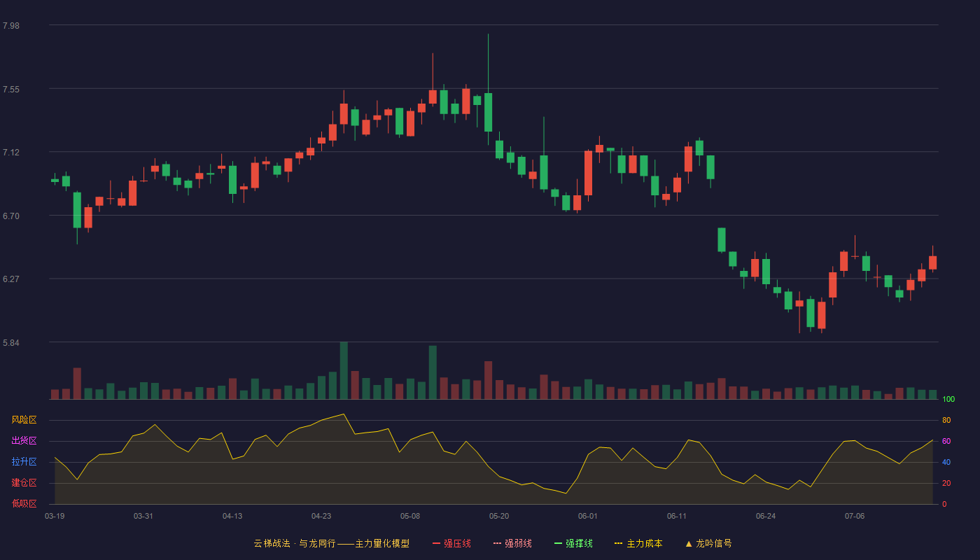This screenshot has width=980, height=560.
Task: Select the 07-06 date on the axis
Action: click(x=855, y=516)
